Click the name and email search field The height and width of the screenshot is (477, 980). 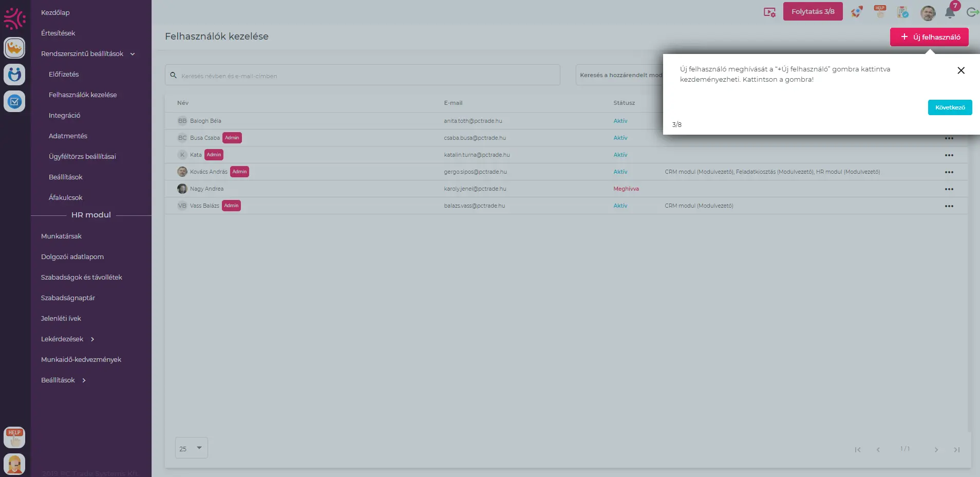tap(362, 76)
